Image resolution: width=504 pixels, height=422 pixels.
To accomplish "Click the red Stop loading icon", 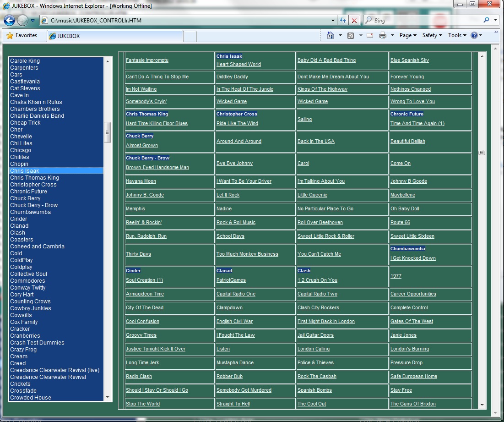I will point(354,21).
